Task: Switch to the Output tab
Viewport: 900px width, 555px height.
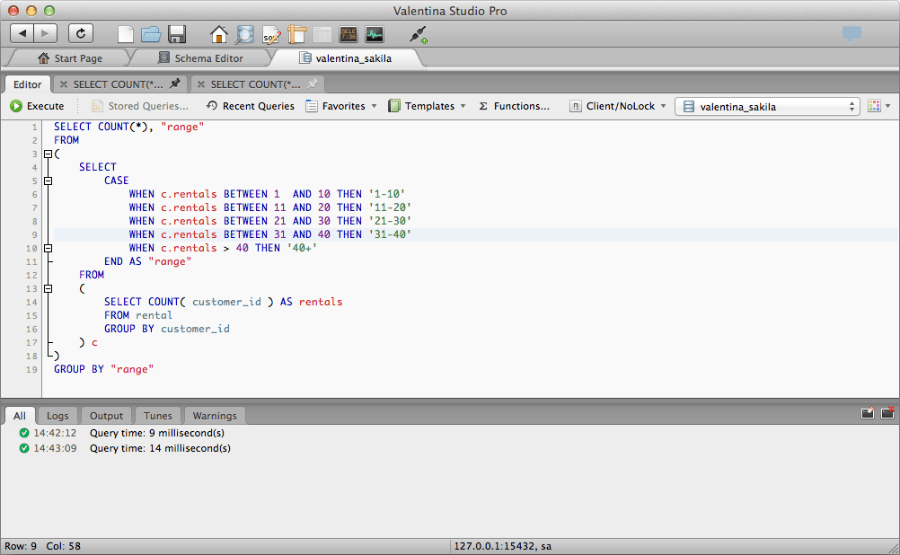Action: click(106, 416)
